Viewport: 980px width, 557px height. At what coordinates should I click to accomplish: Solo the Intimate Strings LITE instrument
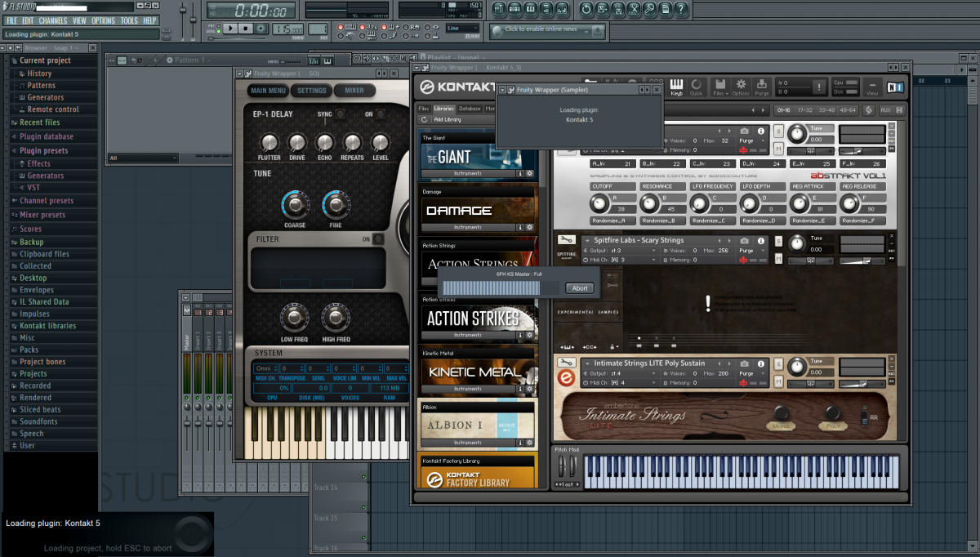tap(778, 364)
